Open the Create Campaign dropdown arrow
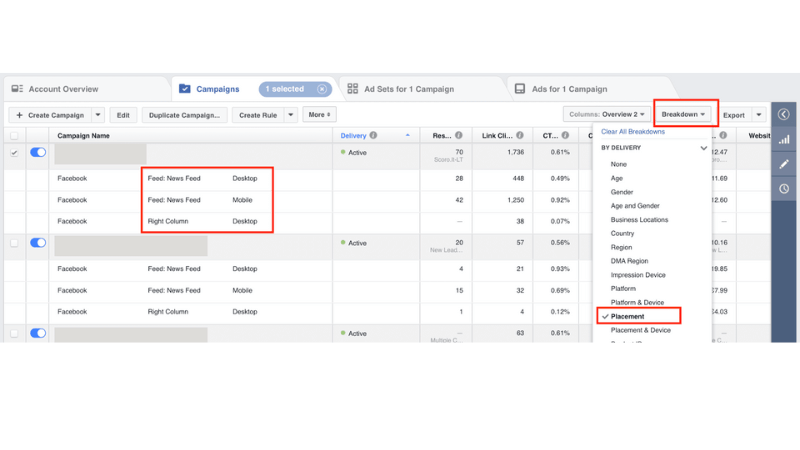This screenshot has height=450, width=800. point(98,115)
